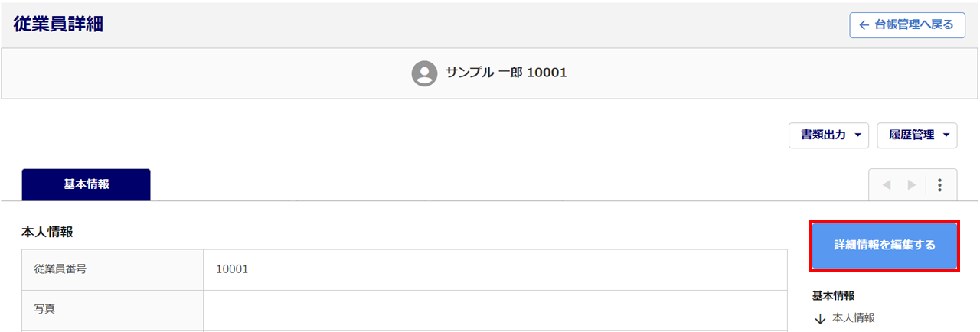
Task: Open the 履歴管理 dropdown
Action: point(916,135)
